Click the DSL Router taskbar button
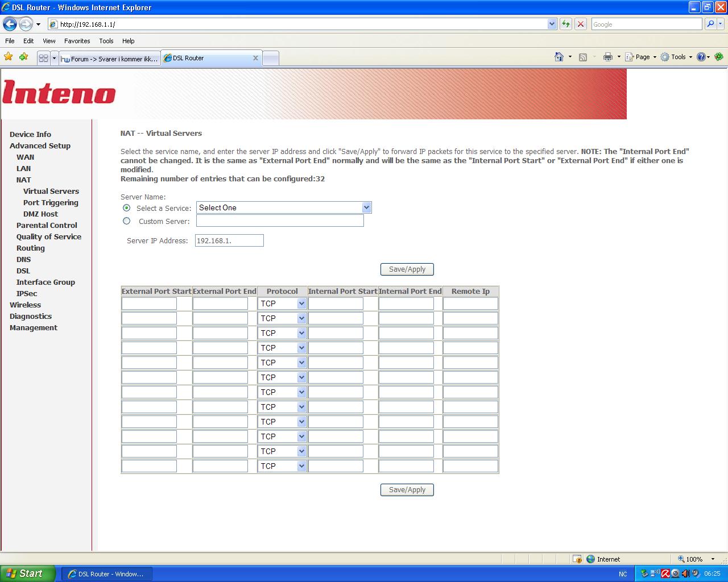728x582 pixels. pyautogui.click(x=106, y=574)
